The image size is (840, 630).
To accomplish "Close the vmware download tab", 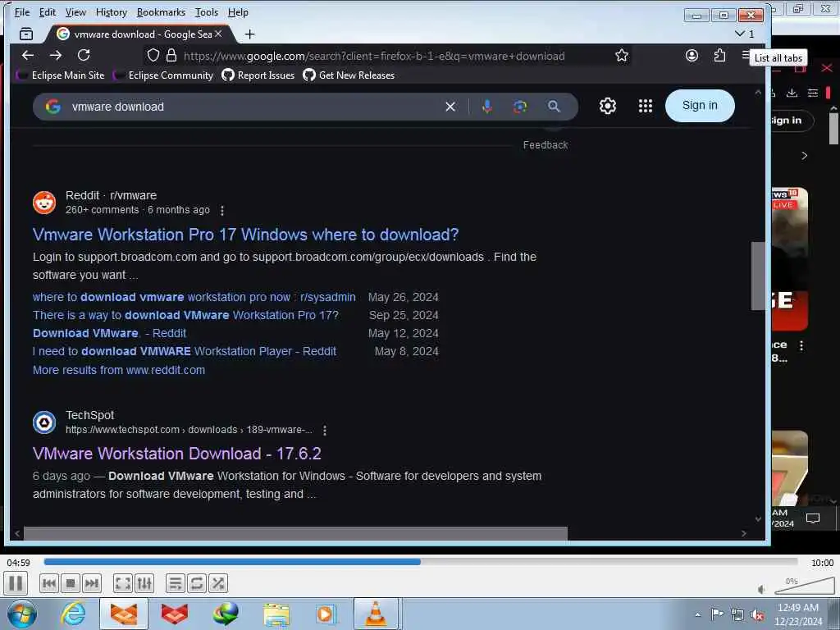I will pos(218,34).
